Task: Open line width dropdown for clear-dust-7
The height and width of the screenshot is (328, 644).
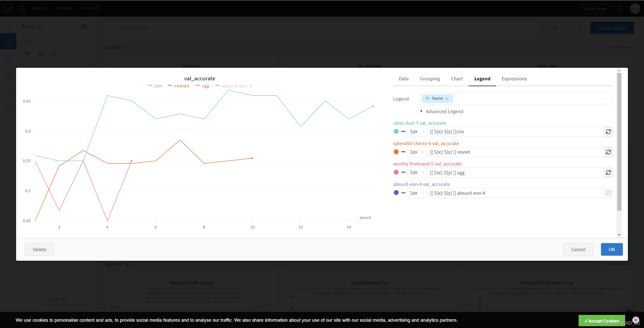Action: tap(417, 132)
